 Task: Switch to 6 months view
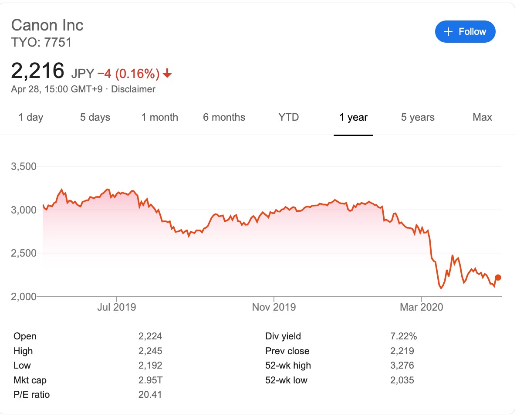224,117
